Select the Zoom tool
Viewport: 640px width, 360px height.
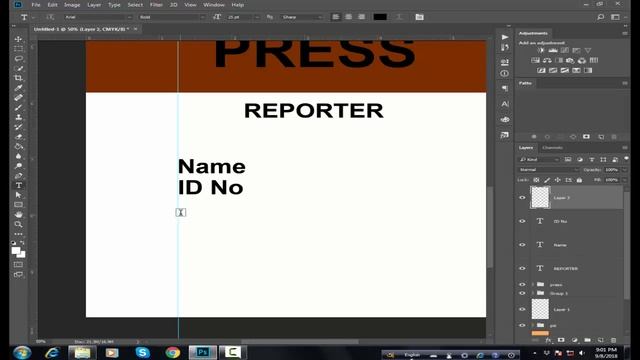(18, 224)
